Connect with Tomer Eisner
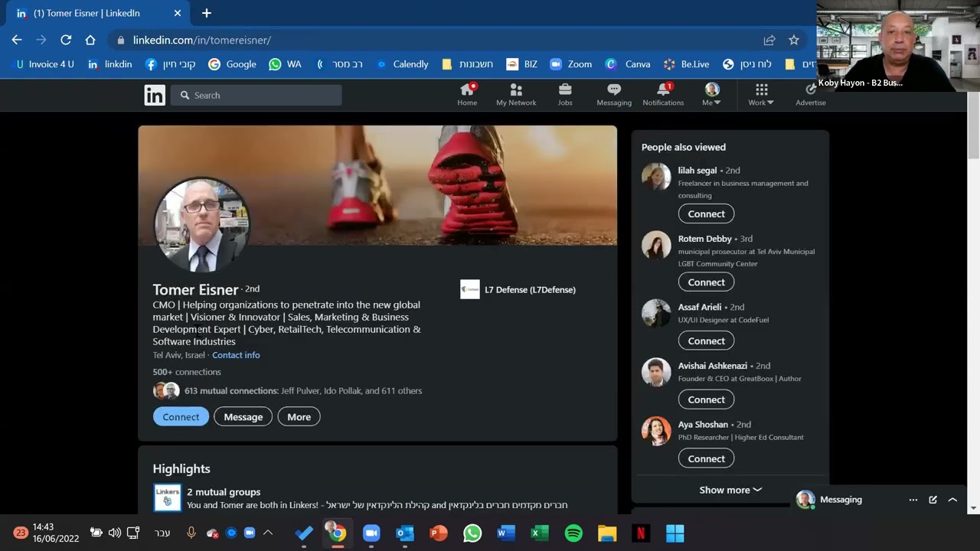The image size is (980, 551). (181, 416)
